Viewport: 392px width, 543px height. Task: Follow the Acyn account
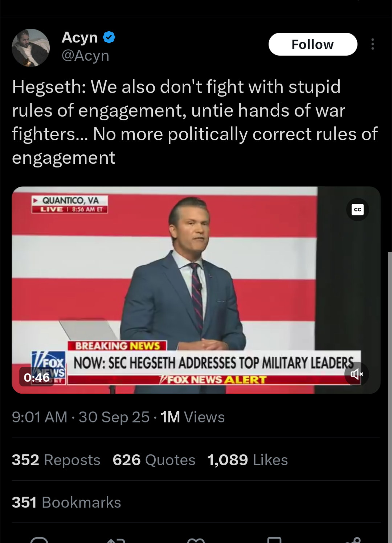313,44
